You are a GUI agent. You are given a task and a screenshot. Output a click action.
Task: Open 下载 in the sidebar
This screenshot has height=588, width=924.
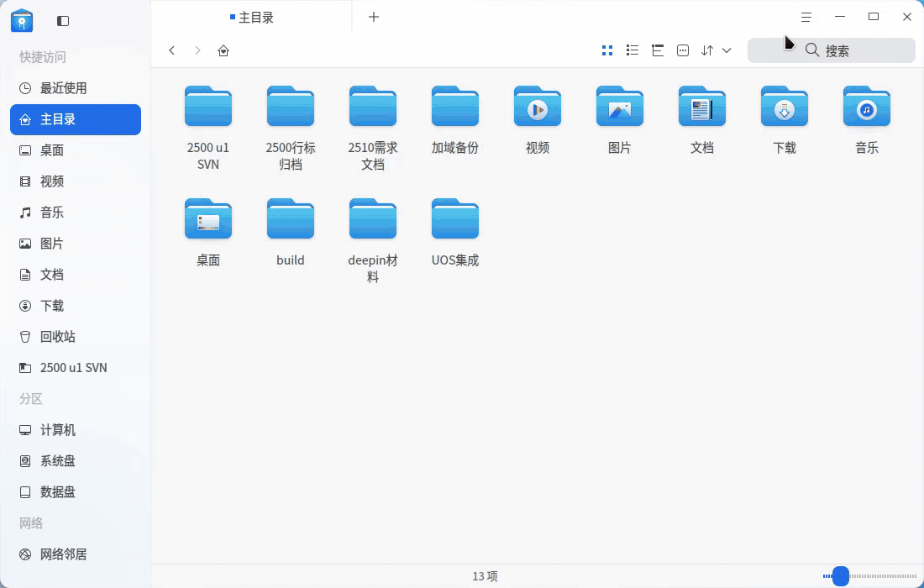pyautogui.click(x=76, y=306)
